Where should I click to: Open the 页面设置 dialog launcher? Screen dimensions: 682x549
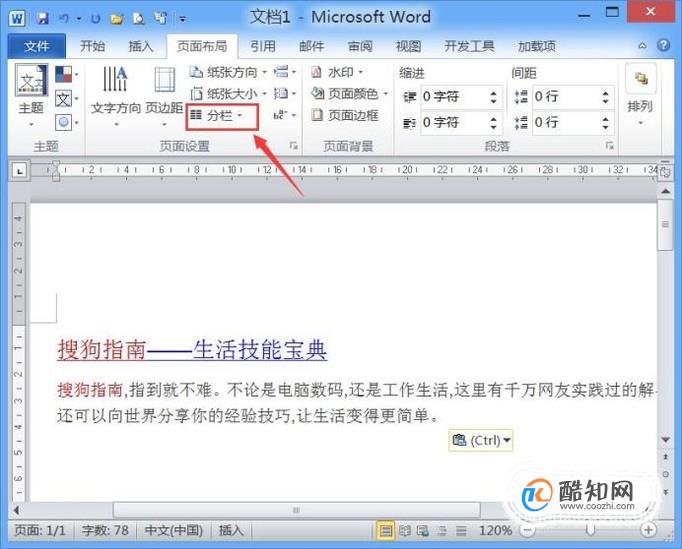click(x=294, y=146)
